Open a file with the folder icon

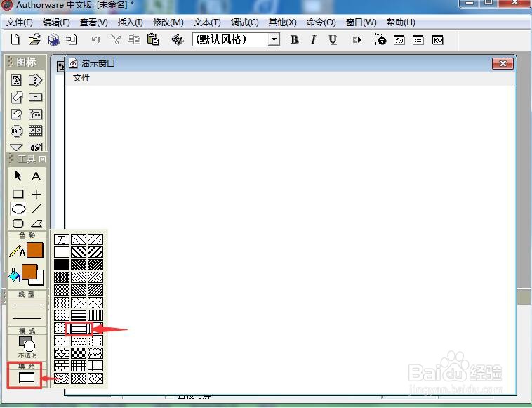pyautogui.click(x=34, y=40)
